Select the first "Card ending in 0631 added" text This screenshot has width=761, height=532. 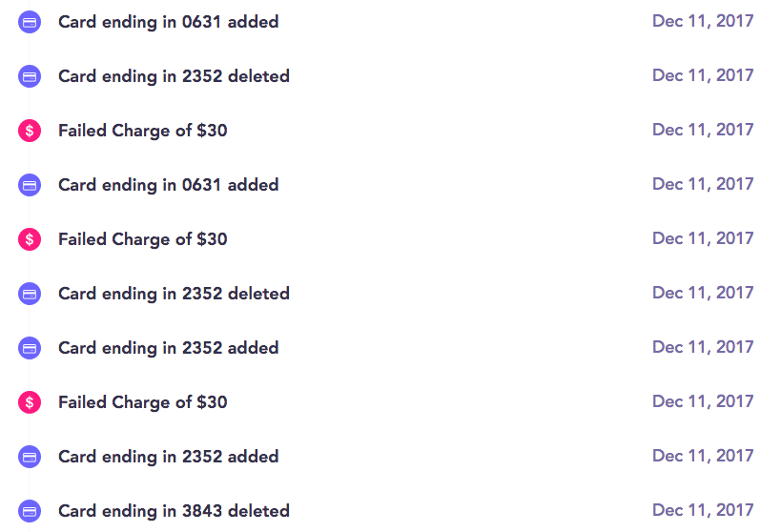pos(168,22)
